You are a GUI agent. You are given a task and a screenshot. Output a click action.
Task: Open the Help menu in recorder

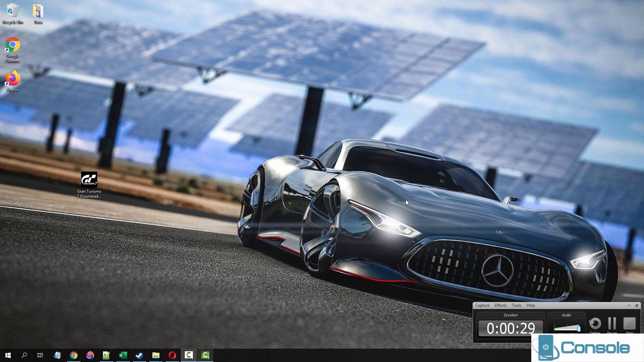(x=530, y=305)
